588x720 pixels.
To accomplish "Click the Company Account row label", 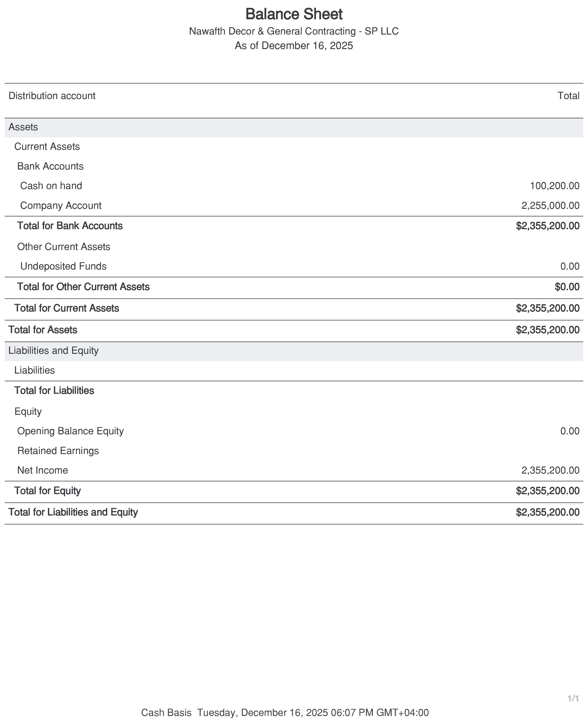I will [x=61, y=206].
